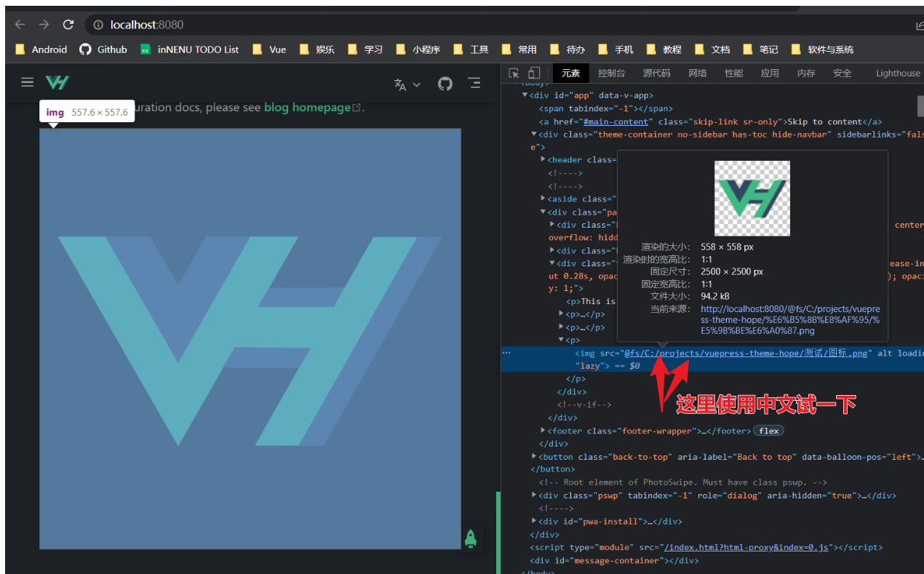The height and width of the screenshot is (574, 924).
Task: Switch to the 应用 tab
Action: [x=770, y=73]
